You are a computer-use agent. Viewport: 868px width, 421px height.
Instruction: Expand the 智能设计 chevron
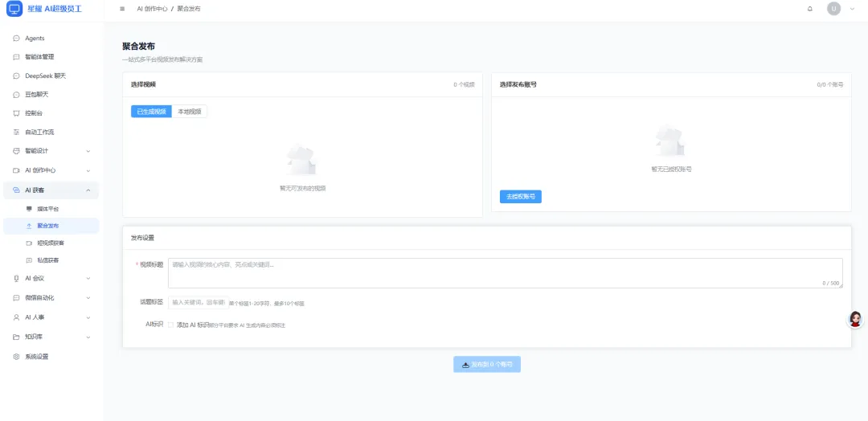click(x=88, y=151)
